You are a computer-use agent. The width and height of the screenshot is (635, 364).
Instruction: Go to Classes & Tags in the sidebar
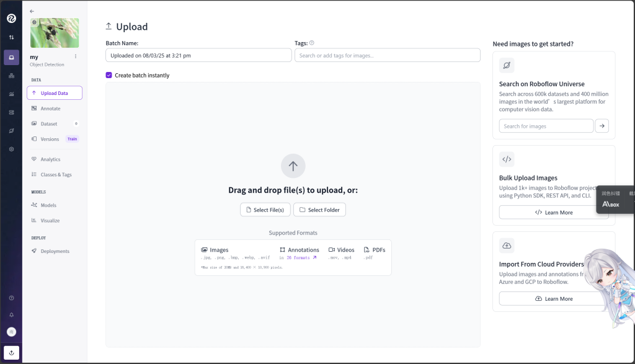coord(56,175)
